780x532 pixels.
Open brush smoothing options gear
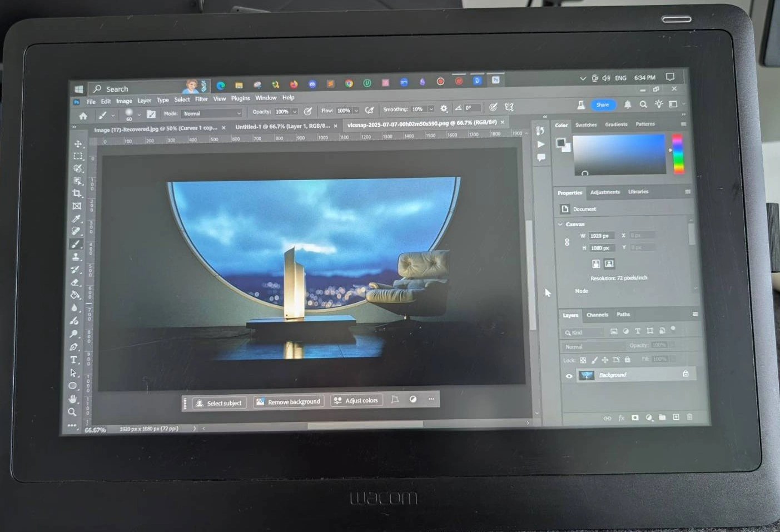(444, 108)
